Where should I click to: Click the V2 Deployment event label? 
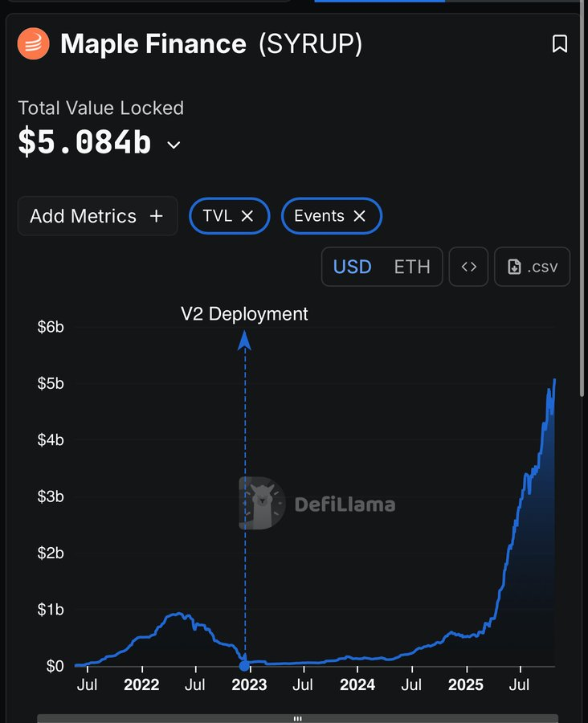click(x=244, y=314)
